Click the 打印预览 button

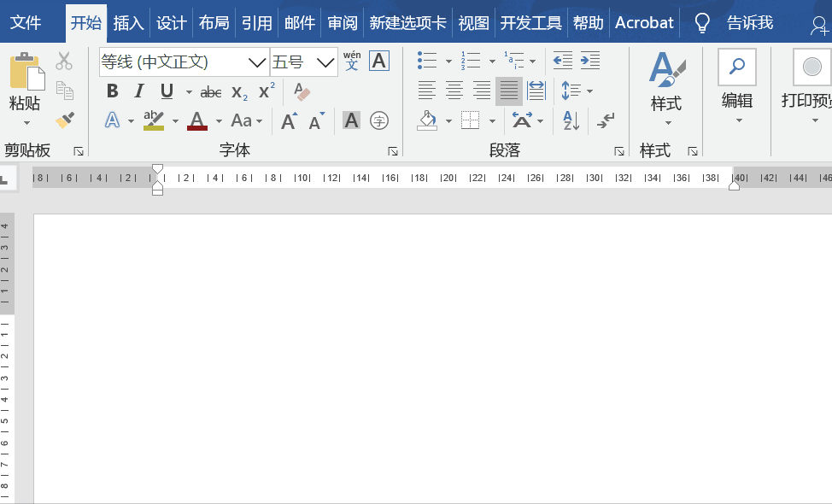[x=806, y=87]
